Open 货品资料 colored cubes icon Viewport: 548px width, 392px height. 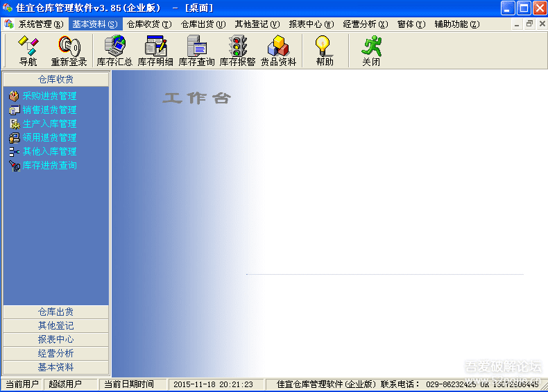(278, 51)
